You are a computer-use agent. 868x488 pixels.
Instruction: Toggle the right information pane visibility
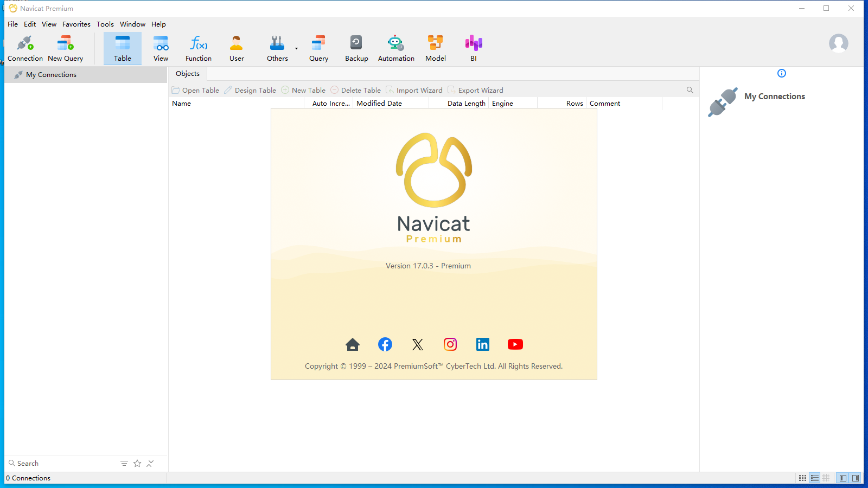pyautogui.click(x=856, y=478)
